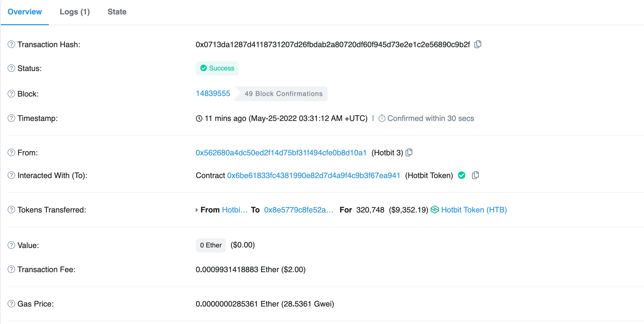This screenshot has height=324, width=644.
Task: Click the help icon beside Gas Price
Action: point(11,304)
